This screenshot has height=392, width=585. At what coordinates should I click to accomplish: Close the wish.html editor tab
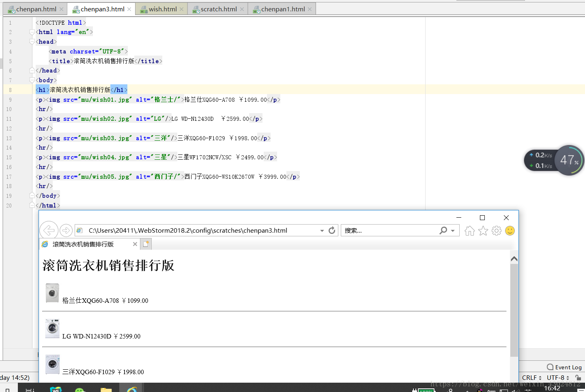[181, 9]
